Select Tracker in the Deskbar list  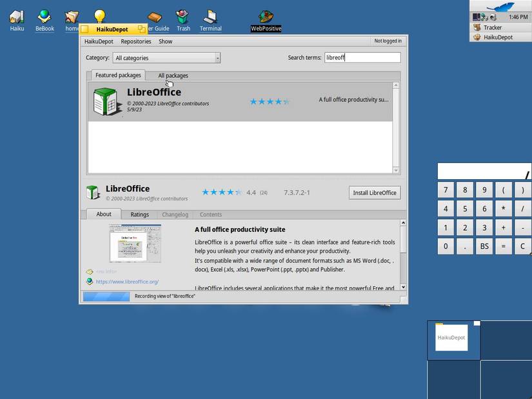pyautogui.click(x=492, y=27)
